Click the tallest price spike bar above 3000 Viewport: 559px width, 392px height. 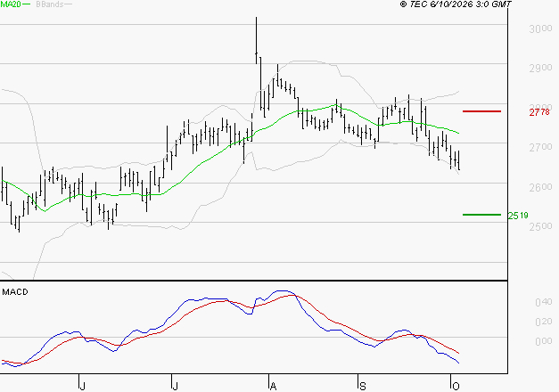(x=257, y=40)
